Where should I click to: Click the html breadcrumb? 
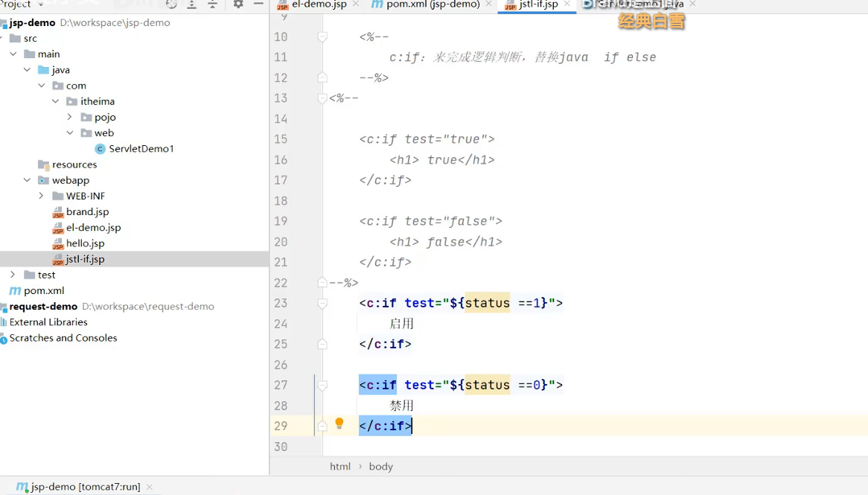tap(340, 466)
